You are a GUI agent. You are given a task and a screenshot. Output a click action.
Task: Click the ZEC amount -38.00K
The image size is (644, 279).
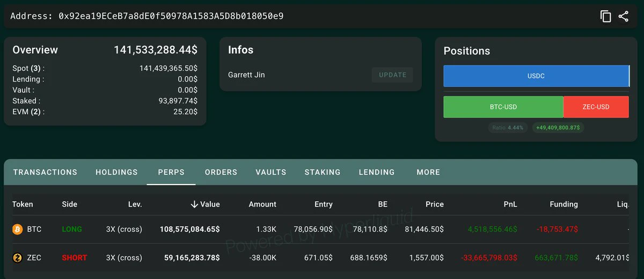coord(262,258)
